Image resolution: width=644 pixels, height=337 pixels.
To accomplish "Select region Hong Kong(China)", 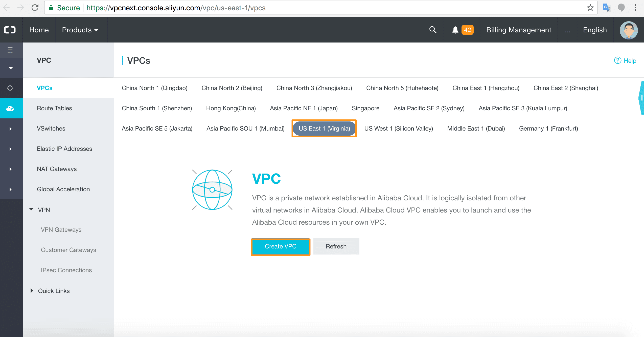I will click(231, 108).
